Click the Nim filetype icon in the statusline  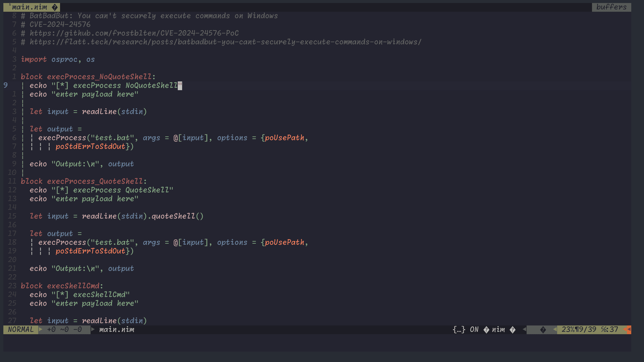click(487, 329)
